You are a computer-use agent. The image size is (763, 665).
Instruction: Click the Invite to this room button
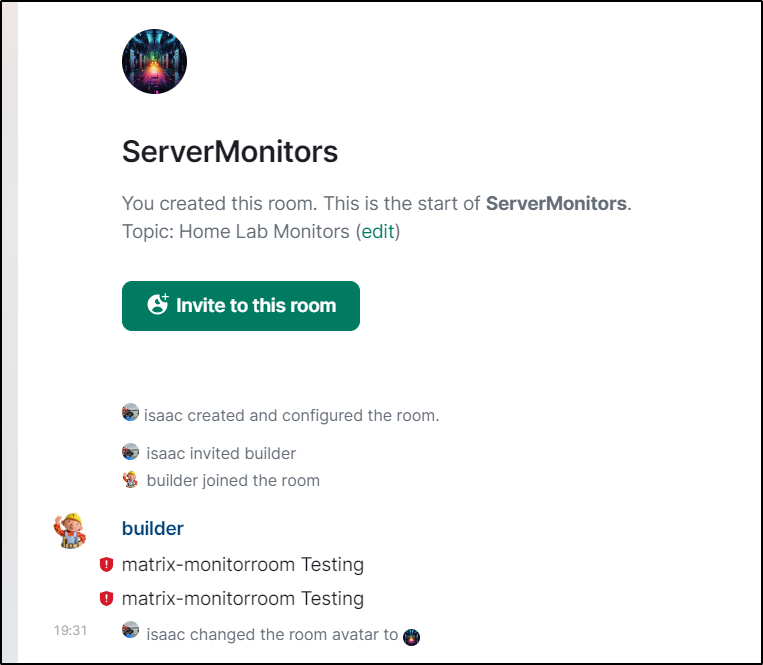[x=241, y=306]
